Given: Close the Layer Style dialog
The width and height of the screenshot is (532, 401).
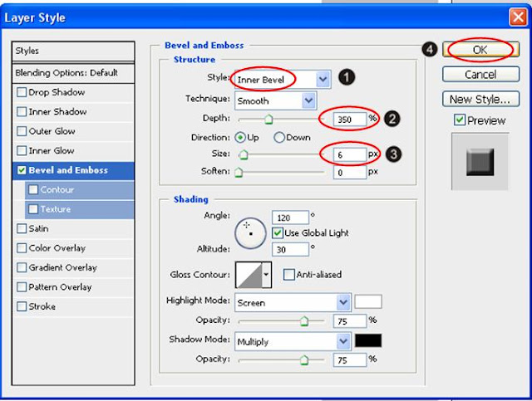Looking at the screenshot, I should (518, 17).
